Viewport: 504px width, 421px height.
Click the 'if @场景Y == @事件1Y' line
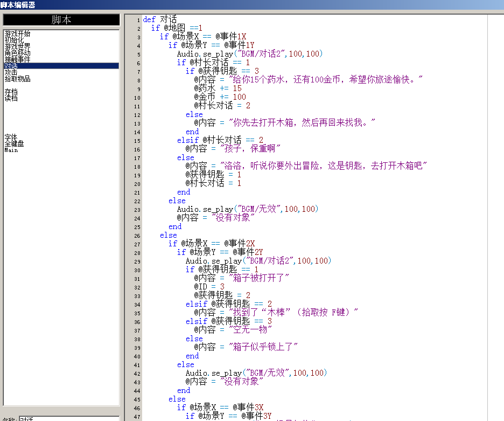pos(212,45)
